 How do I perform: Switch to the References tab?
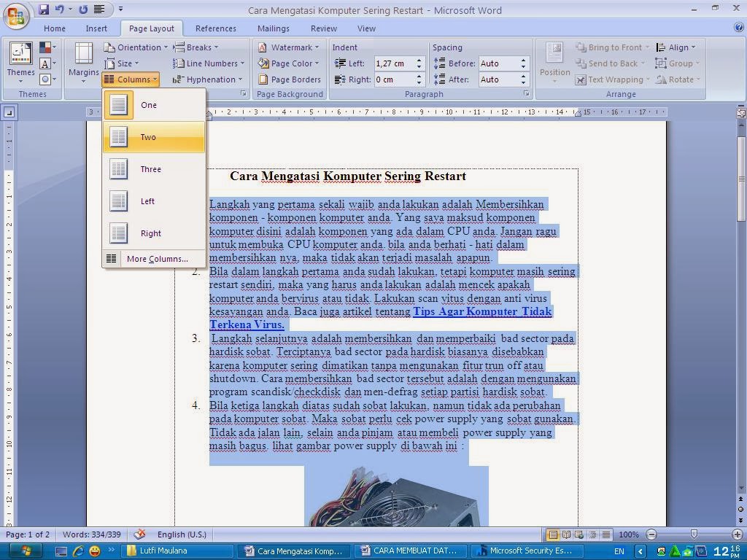click(x=215, y=28)
